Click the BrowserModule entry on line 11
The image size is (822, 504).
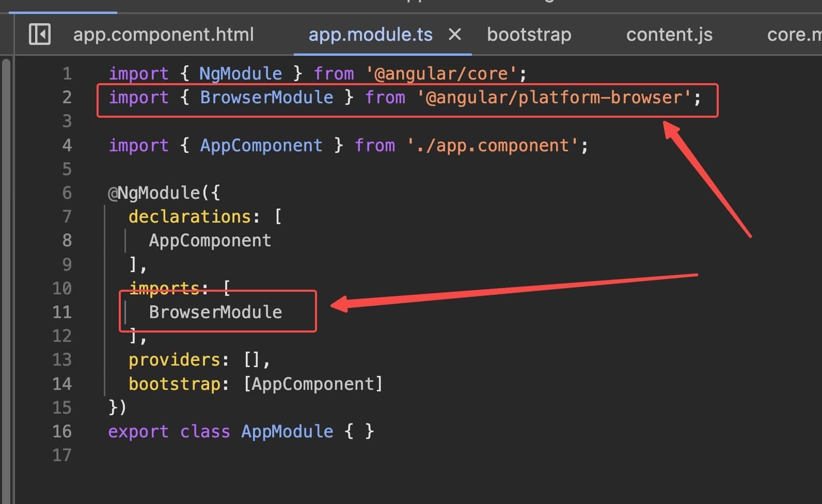tap(215, 312)
